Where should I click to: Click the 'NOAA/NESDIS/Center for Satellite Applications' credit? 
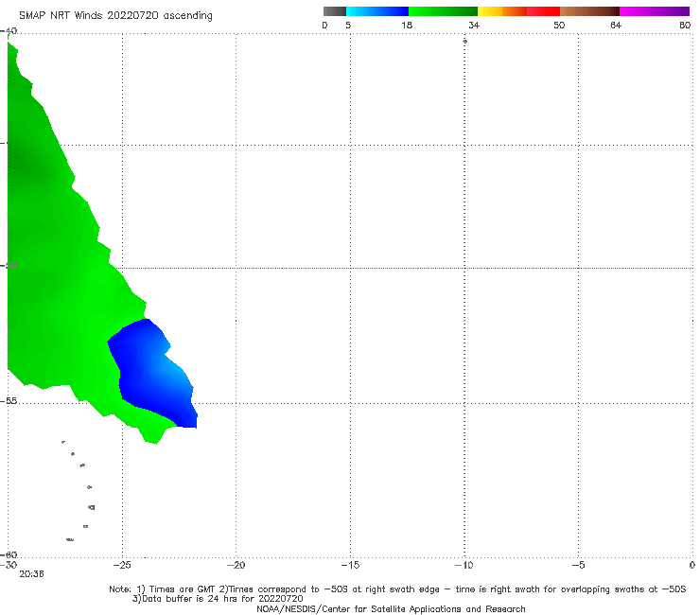[x=391, y=608]
